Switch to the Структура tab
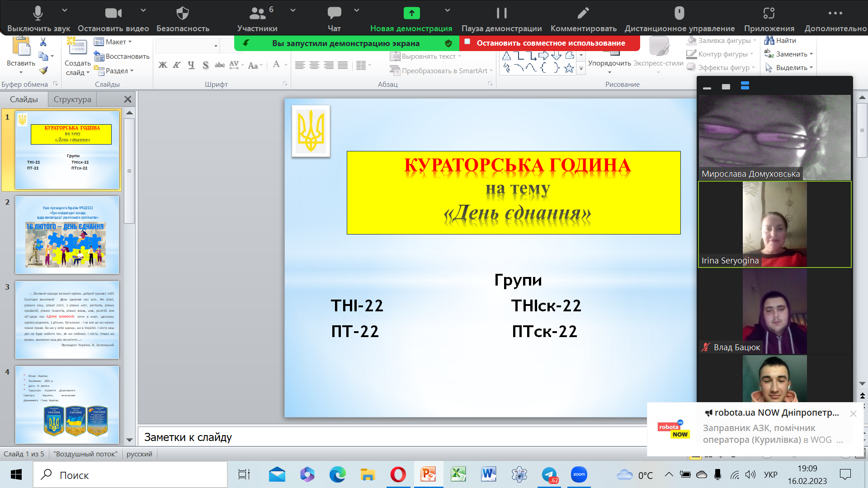The height and width of the screenshot is (488, 868). 72,99
